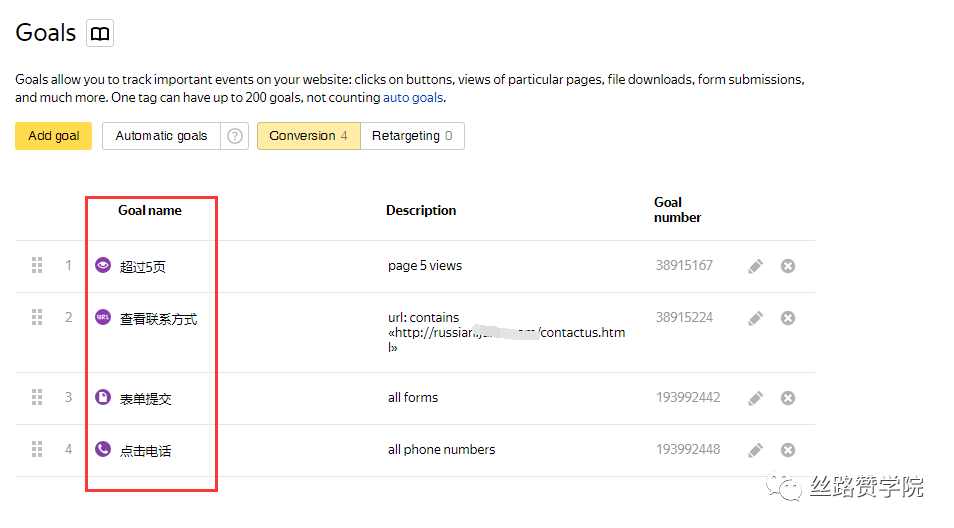Open the Automatic goals button
Screen dimensions: 954x528
(161, 136)
